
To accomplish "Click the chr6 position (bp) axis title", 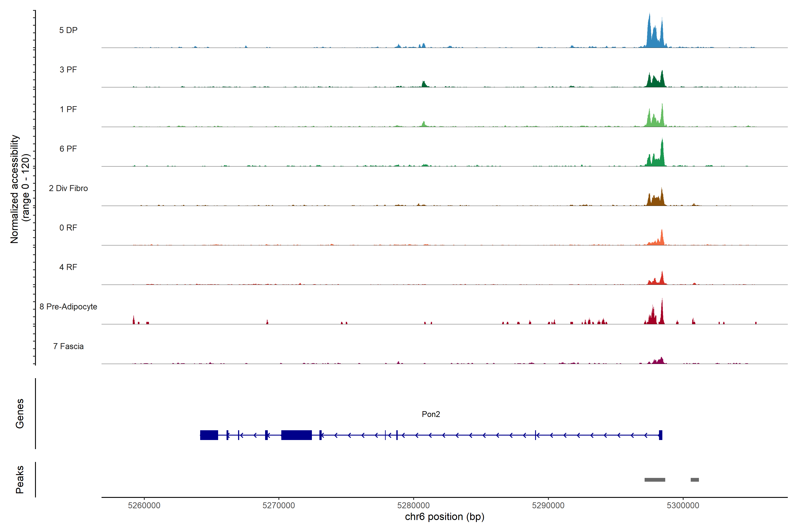I will click(444, 517).
